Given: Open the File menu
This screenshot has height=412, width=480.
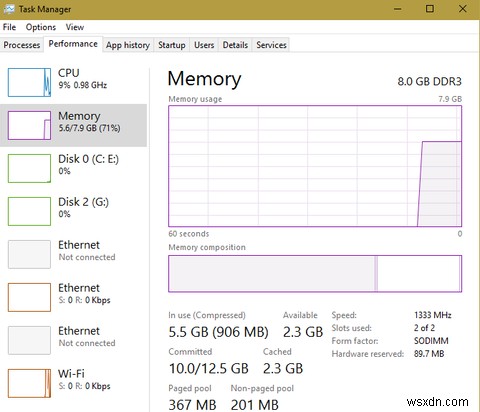Looking at the screenshot, I should [x=9, y=27].
